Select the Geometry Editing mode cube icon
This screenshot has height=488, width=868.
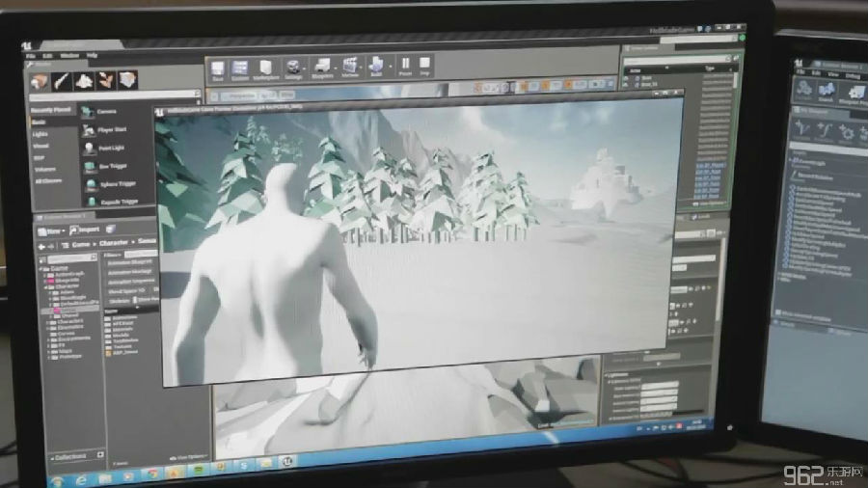tap(127, 80)
